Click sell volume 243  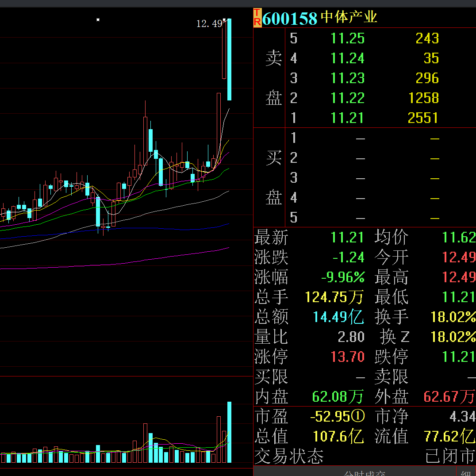coord(427,38)
